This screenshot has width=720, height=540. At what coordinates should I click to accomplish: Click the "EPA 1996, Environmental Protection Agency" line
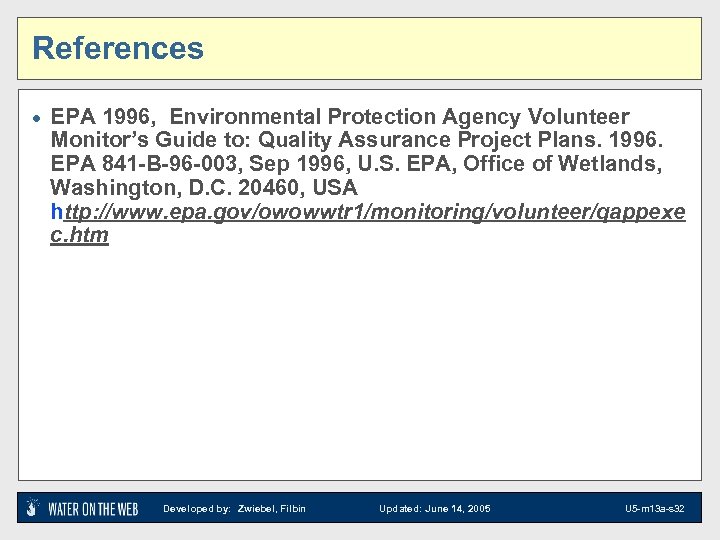click(x=250, y=117)
